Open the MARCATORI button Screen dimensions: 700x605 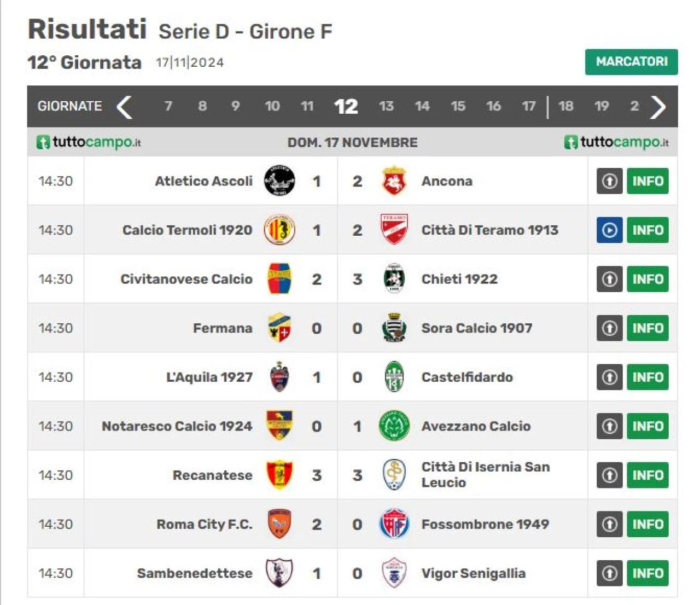coord(631,62)
